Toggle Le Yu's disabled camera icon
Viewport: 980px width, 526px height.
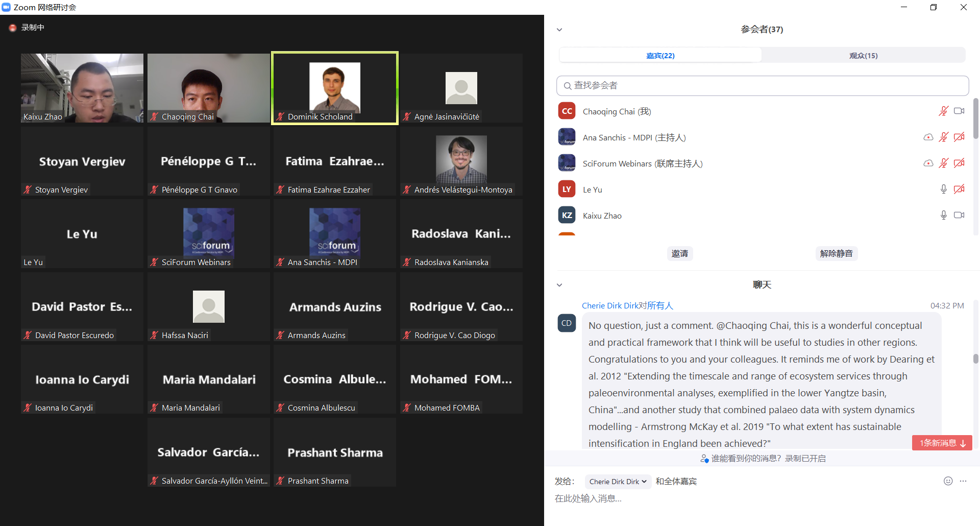[960, 189]
